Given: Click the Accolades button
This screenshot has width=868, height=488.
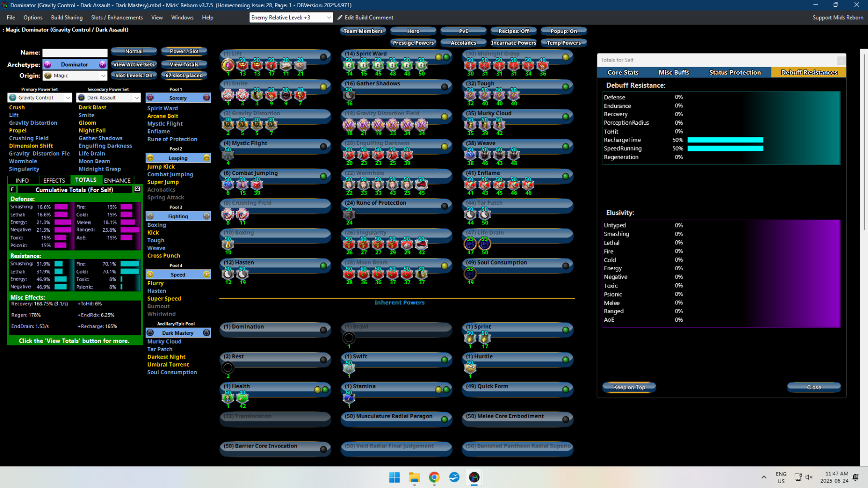Looking at the screenshot, I should click(463, 43).
